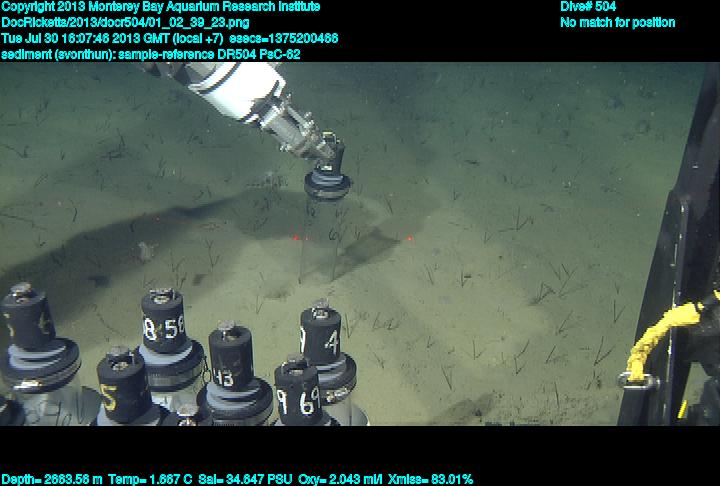
Task: Click the 'esecs=1375200466' value
Action: (283, 38)
